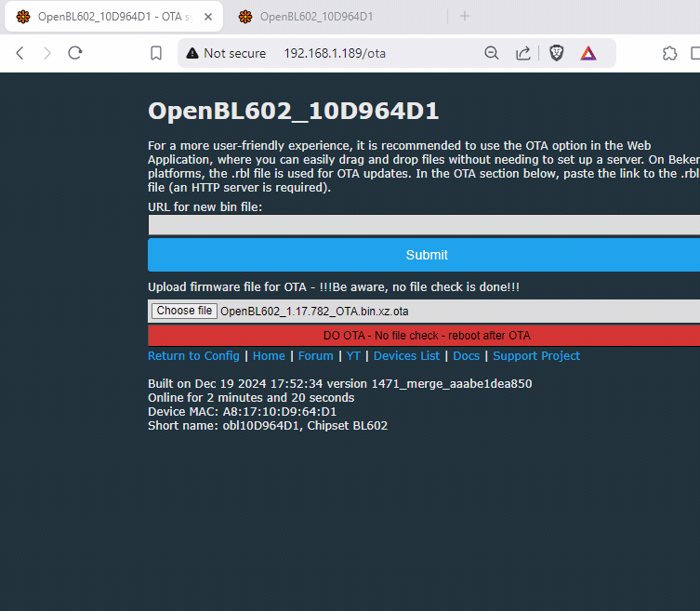700x611 pixels.
Task: Click the address bar URL 192.168.1.189/ota
Action: [x=335, y=53]
